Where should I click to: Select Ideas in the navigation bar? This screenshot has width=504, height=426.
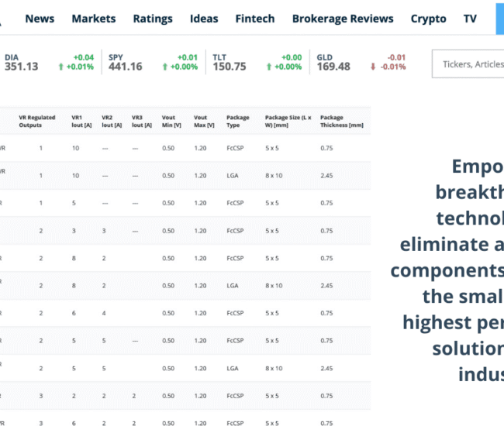pos(204,19)
